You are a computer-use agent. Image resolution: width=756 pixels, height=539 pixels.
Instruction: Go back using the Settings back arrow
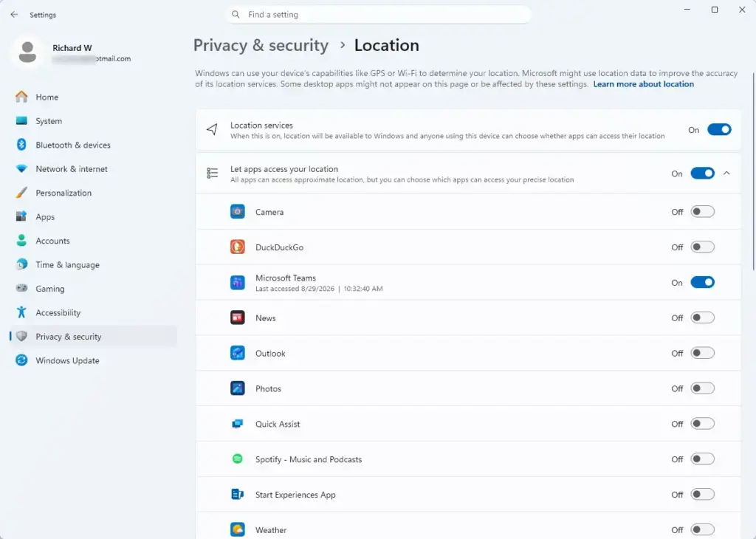click(x=14, y=15)
